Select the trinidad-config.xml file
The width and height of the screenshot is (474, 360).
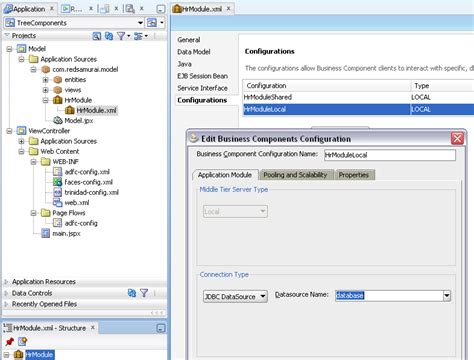(x=91, y=192)
